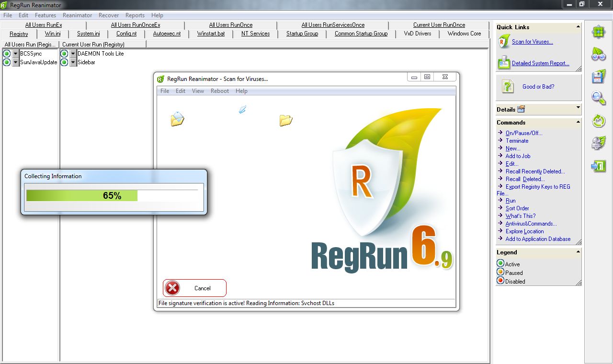Switch to the NT Services tab
The height and width of the screenshot is (364, 613).
[255, 34]
